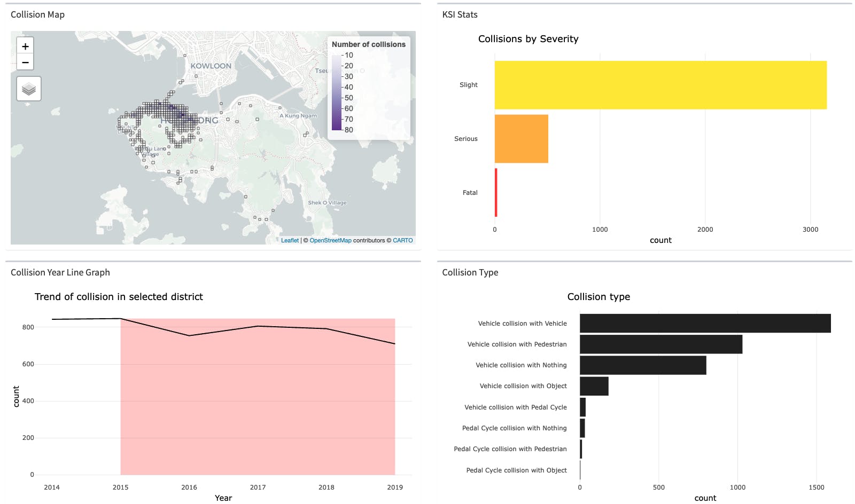855x504 pixels.
Task: Click the 'KSI Stats' panel title
Action: 460,14
